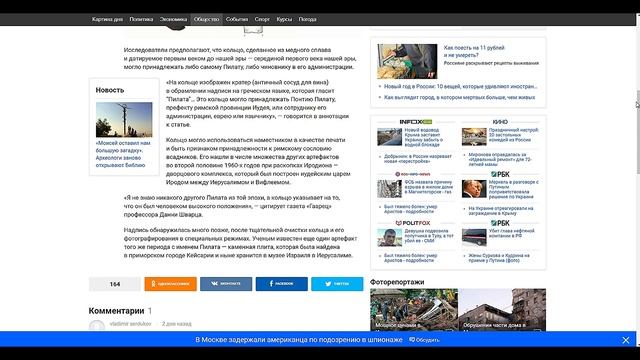Click the РБК logo above oil company article
The image size is (640, 360).
point(500,223)
